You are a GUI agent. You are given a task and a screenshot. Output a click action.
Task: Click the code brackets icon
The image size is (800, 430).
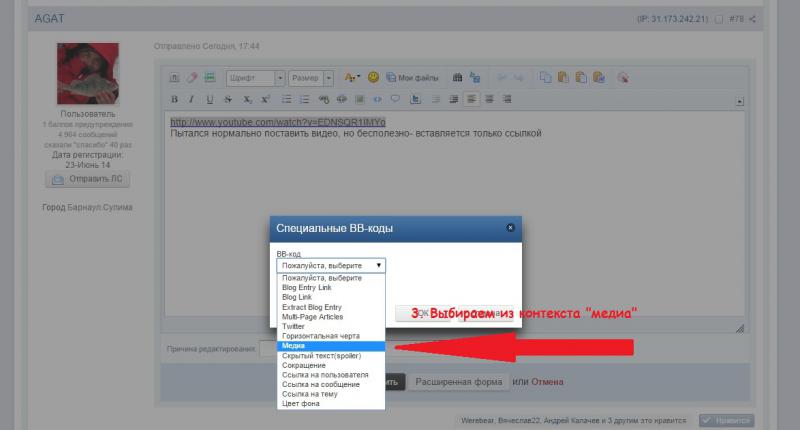coord(377,99)
